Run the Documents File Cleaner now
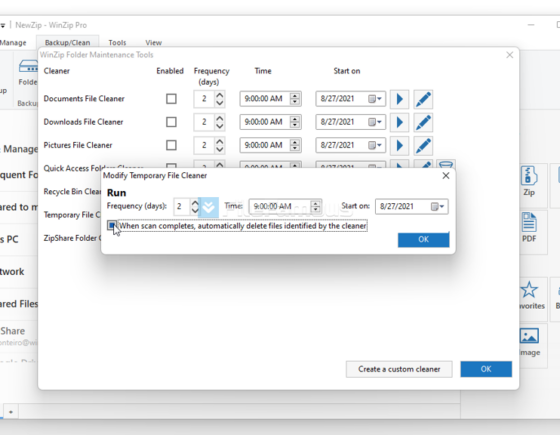The height and width of the screenshot is (435, 560). (399, 99)
